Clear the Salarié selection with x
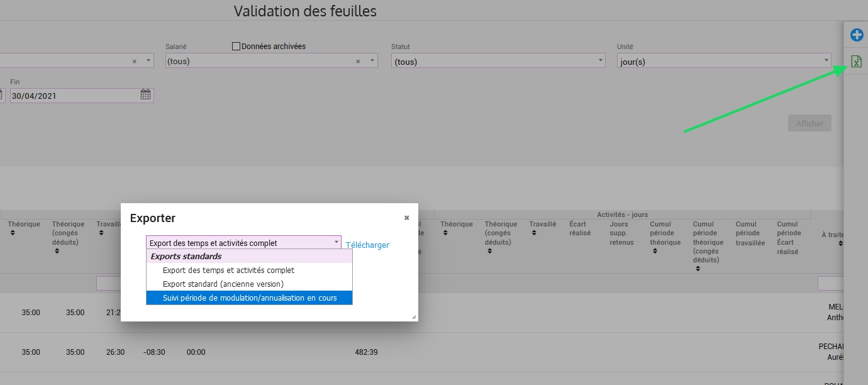The height and width of the screenshot is (385, 868). [358, 61]
